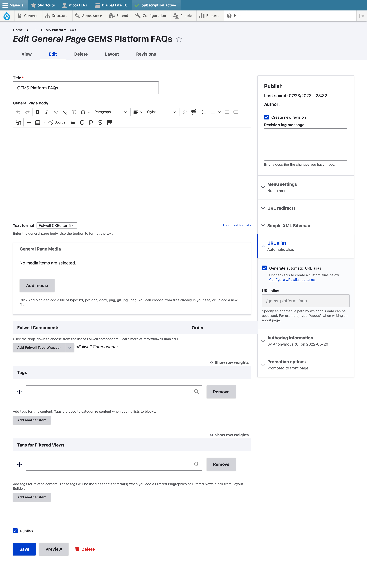
Task: Insert a bulleted list
Action: [204, 112]
